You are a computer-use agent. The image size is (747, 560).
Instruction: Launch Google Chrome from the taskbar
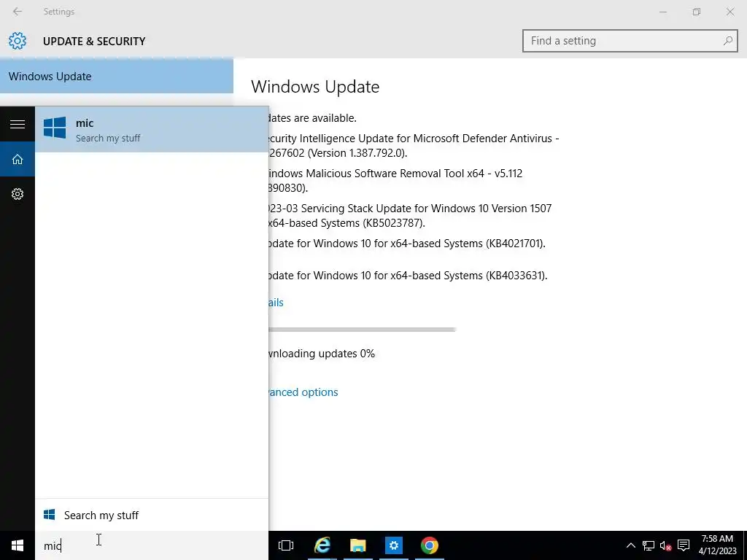pos(429,545)
